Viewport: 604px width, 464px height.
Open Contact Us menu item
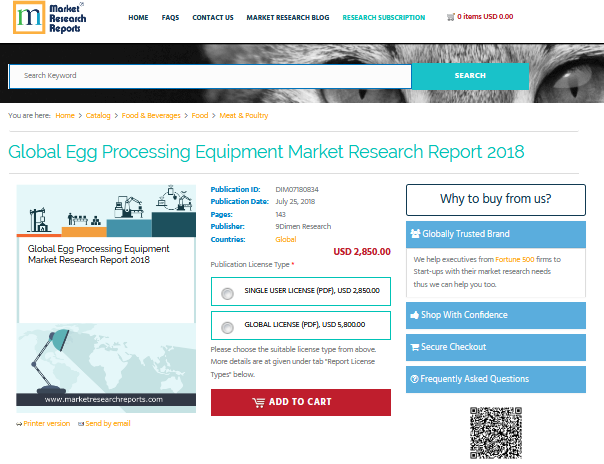(213, 18)
